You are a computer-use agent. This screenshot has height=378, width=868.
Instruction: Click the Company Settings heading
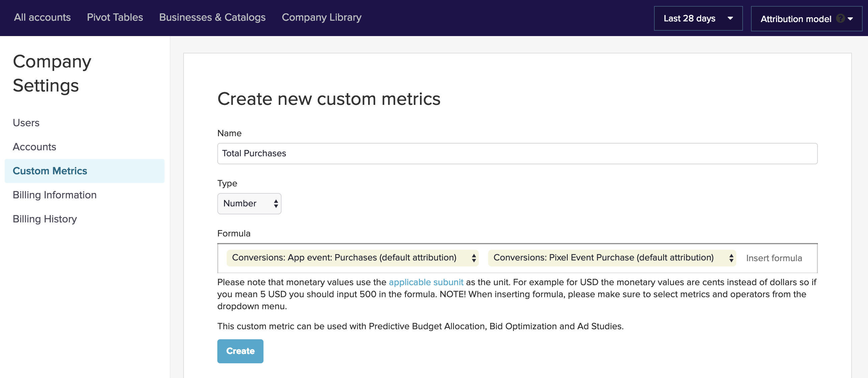coord(52,73)
